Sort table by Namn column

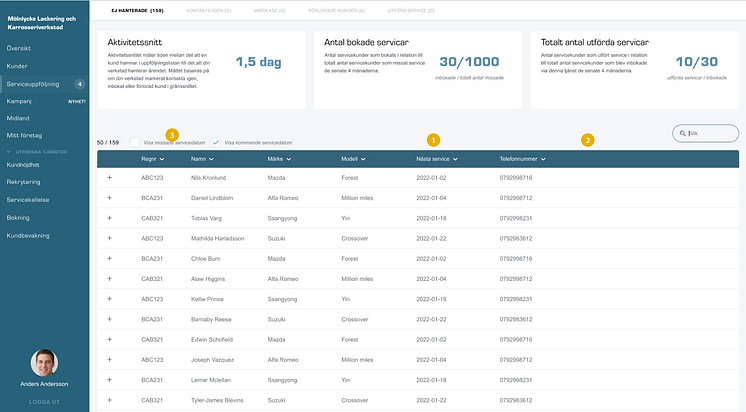coord(202,159)
